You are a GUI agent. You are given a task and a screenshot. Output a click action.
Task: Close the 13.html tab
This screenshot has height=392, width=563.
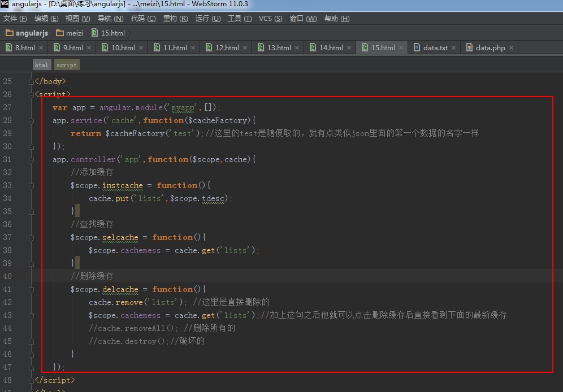pyautogui.click(x=297, y=47)
